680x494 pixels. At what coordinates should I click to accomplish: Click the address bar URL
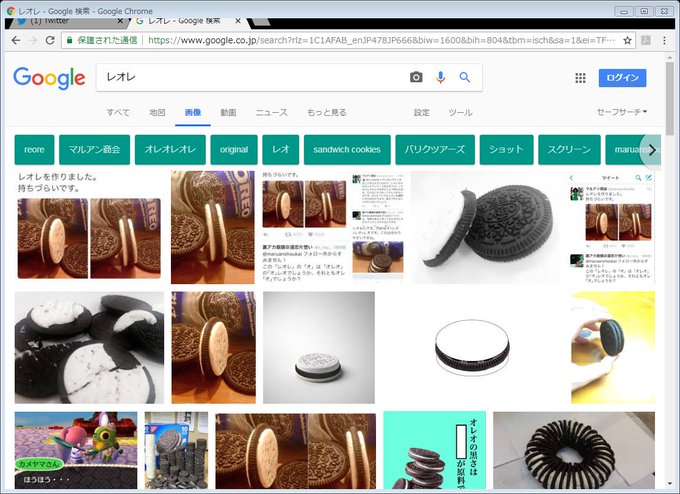tap(382, 40)
